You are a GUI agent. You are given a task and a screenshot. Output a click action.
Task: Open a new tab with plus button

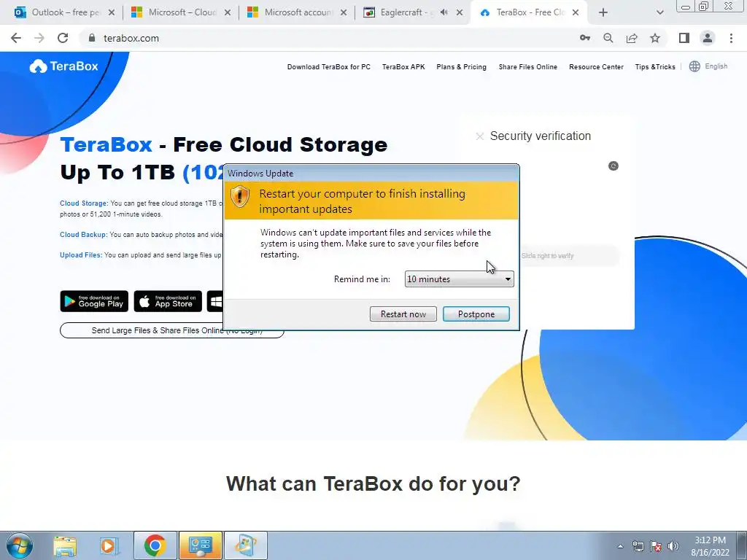tap(603, 13)
